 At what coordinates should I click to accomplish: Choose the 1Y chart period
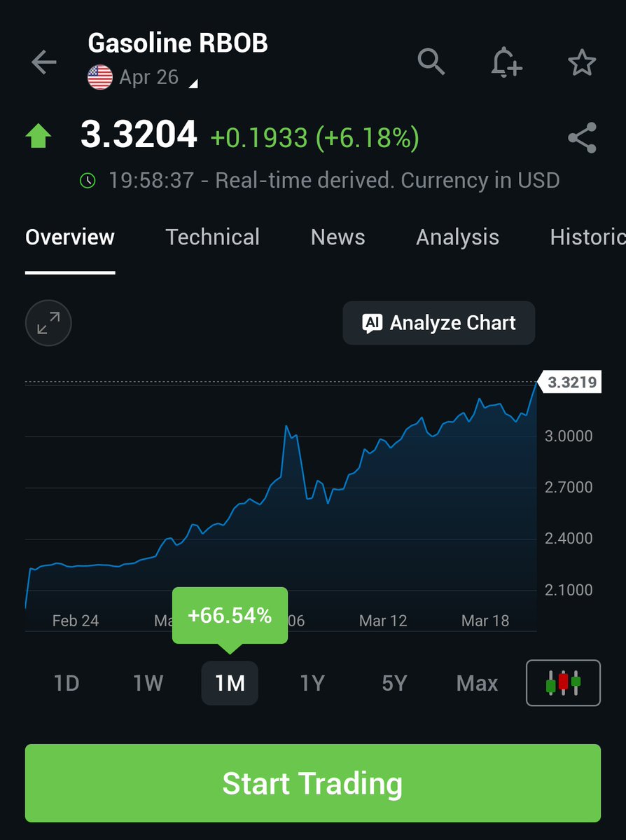coord(312,683)
